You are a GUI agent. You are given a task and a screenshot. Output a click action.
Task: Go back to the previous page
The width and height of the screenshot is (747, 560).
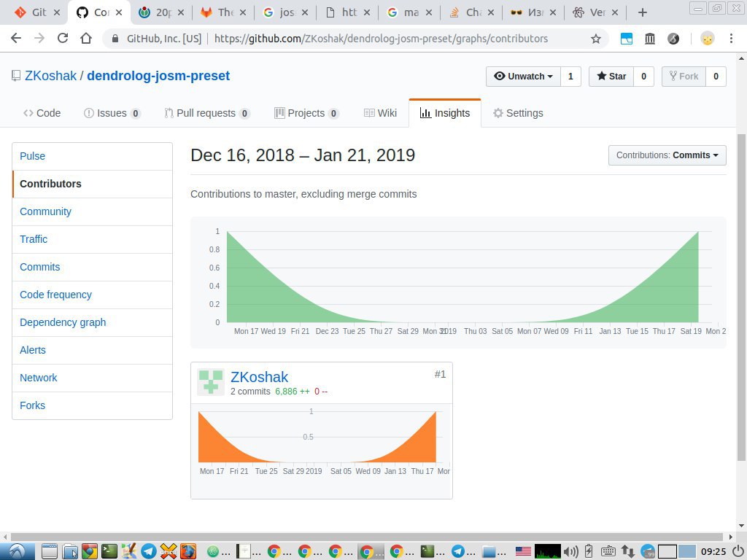coord(16,39)
